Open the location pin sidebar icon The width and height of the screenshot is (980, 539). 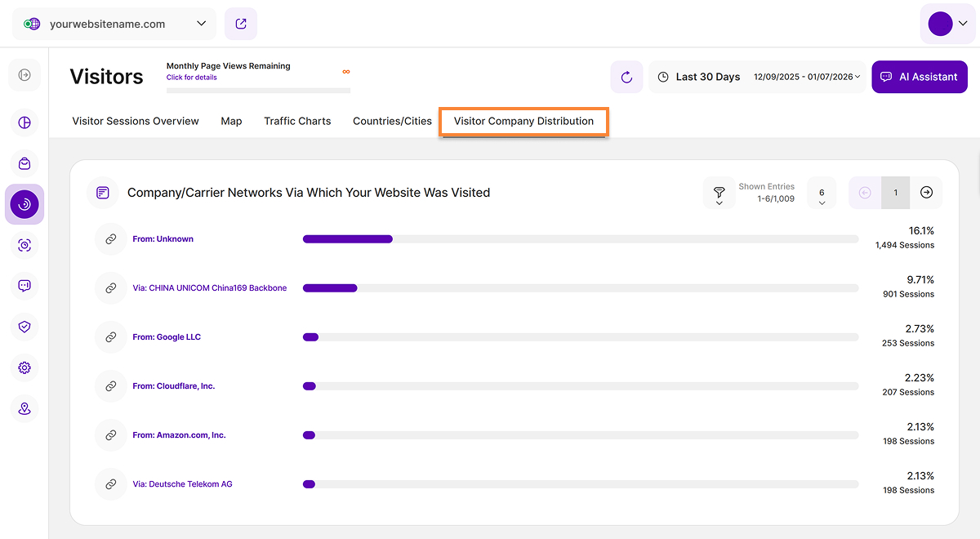click(24, 408)
